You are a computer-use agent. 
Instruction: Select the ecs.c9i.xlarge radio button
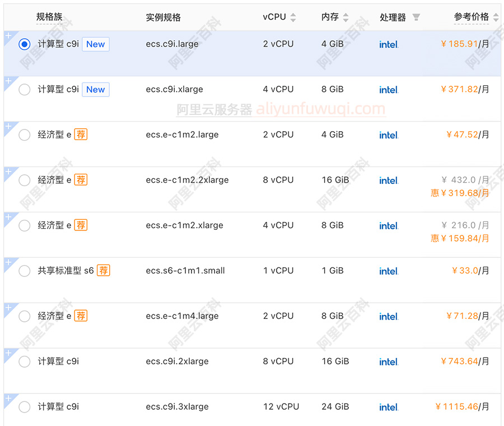[x=25, y=90]
